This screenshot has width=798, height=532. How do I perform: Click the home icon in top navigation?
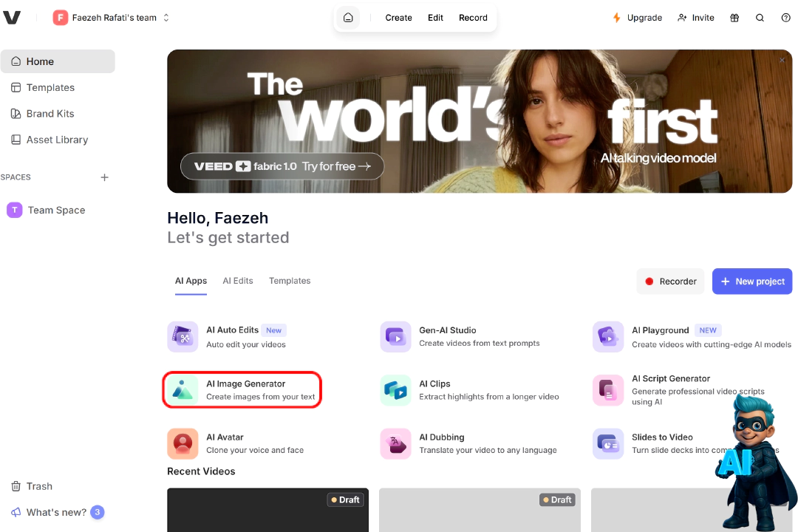click(348, 18)
